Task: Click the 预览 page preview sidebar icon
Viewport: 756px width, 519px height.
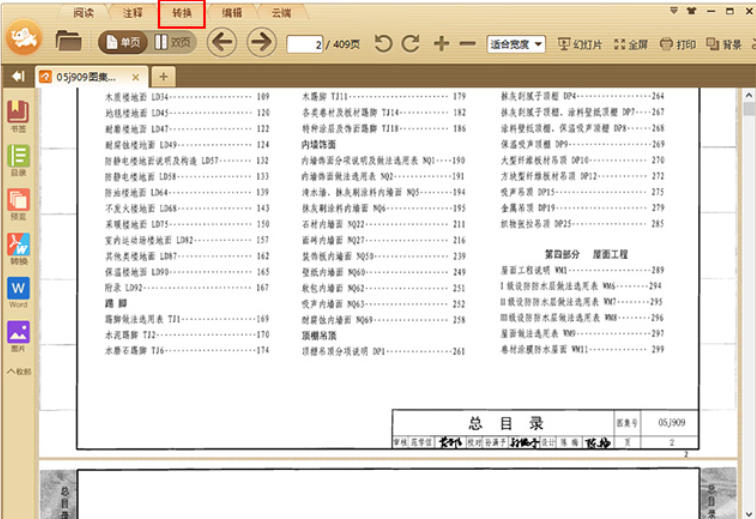Action: pyautogui.click(x=18, y=202)
